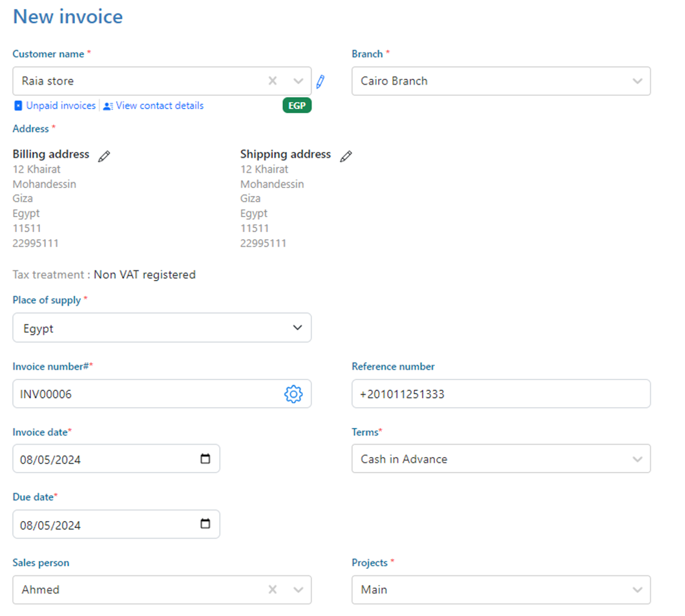
Task: Focus the Reference number input field
Action: (501, 394)
